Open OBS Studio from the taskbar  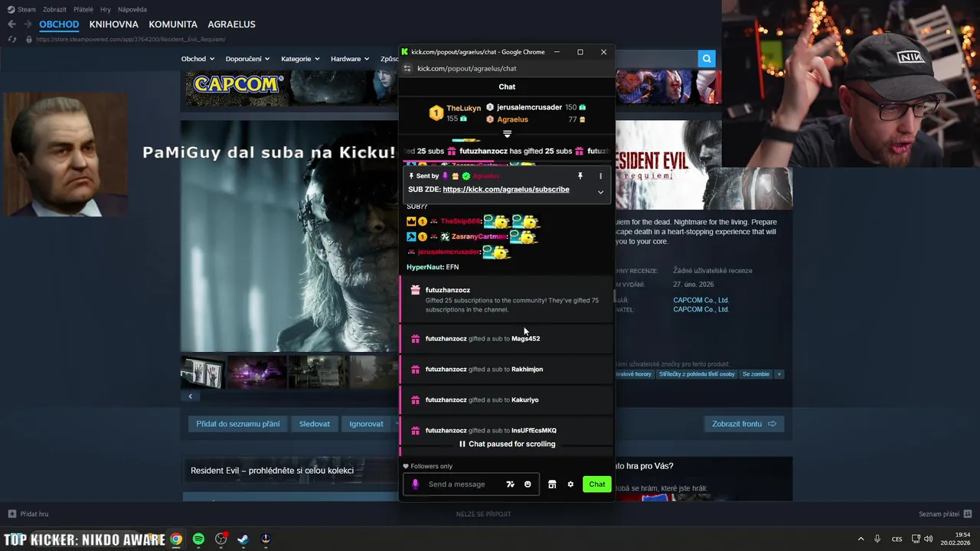coord(221,540)
